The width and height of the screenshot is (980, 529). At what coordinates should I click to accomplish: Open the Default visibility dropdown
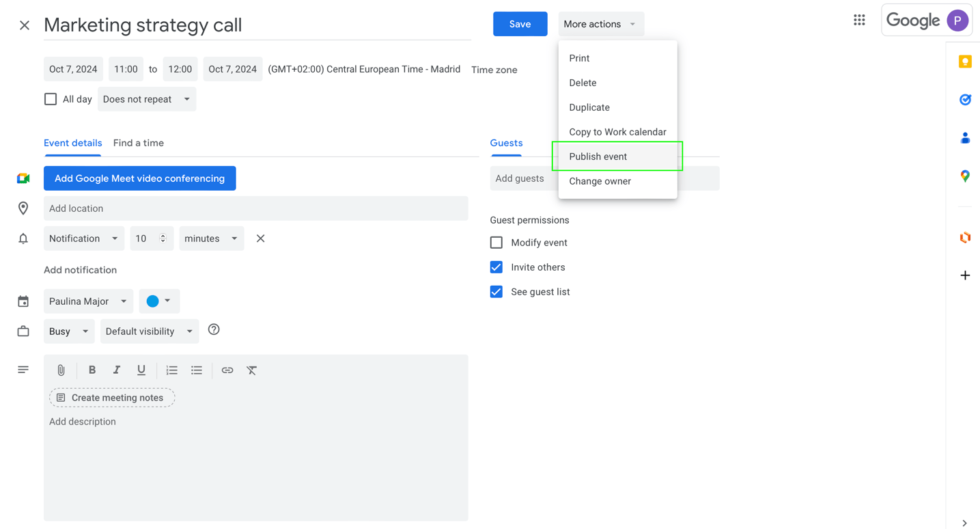149,331
